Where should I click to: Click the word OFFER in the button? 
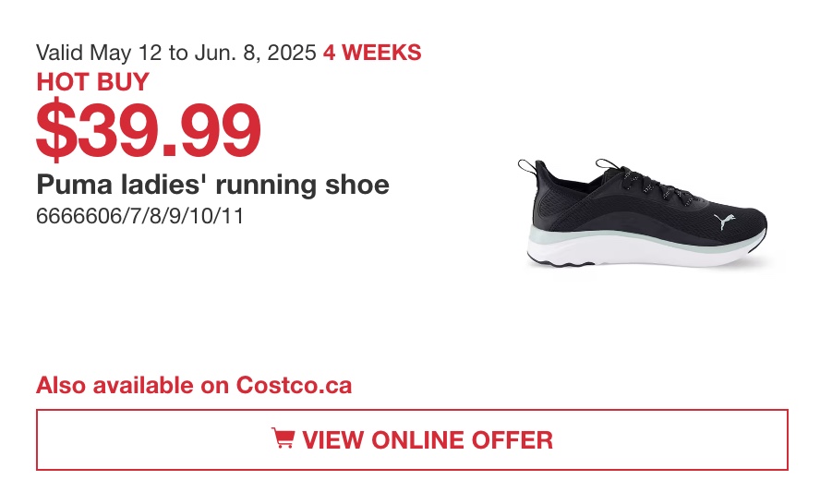point(512,439)
